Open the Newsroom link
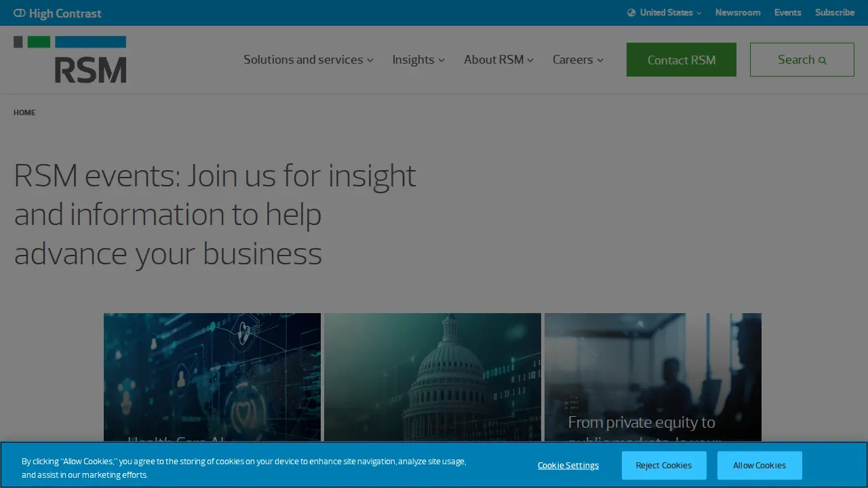Image resolution: width=868 pixels, height=488 pixels. [x=738, y=12]
